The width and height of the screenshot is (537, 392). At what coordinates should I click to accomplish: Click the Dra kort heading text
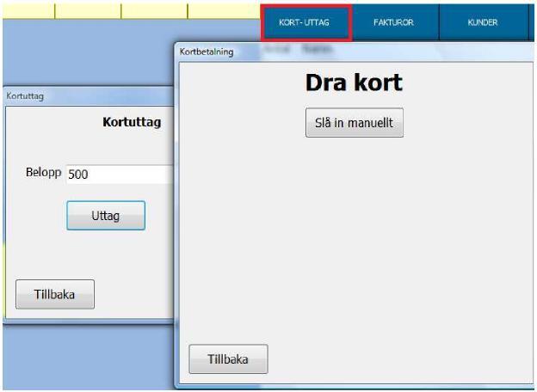pyautogui.click(x=354, y=83)
